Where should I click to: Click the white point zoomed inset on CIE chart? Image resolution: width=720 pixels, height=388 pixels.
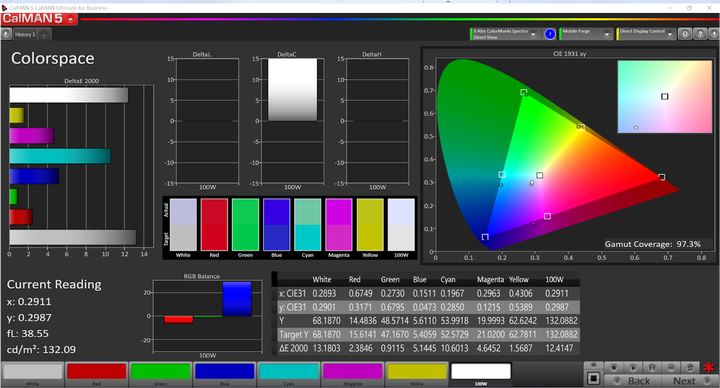click(x=664, y=97)
